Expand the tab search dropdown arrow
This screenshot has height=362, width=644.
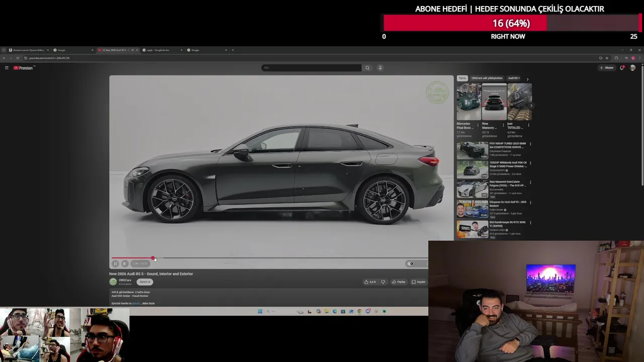tap(4, 50)
